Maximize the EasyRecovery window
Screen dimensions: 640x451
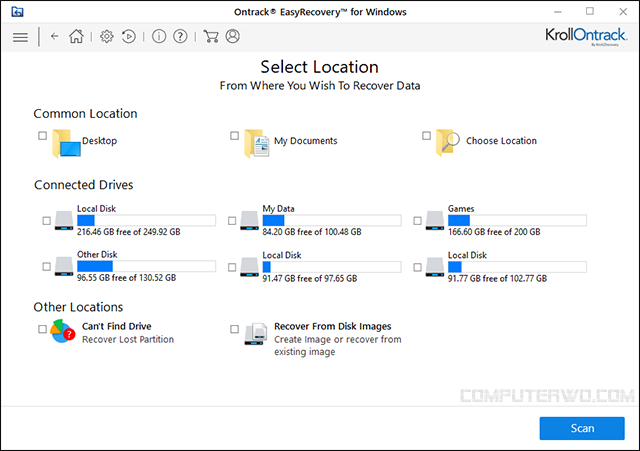[x=590, y=11]
